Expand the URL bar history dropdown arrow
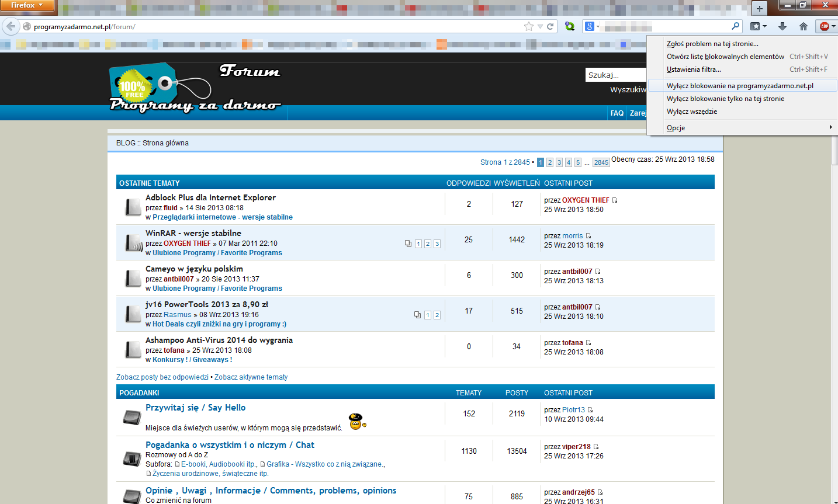This screenshot has width=838, height=504. (x=540, y=26)
